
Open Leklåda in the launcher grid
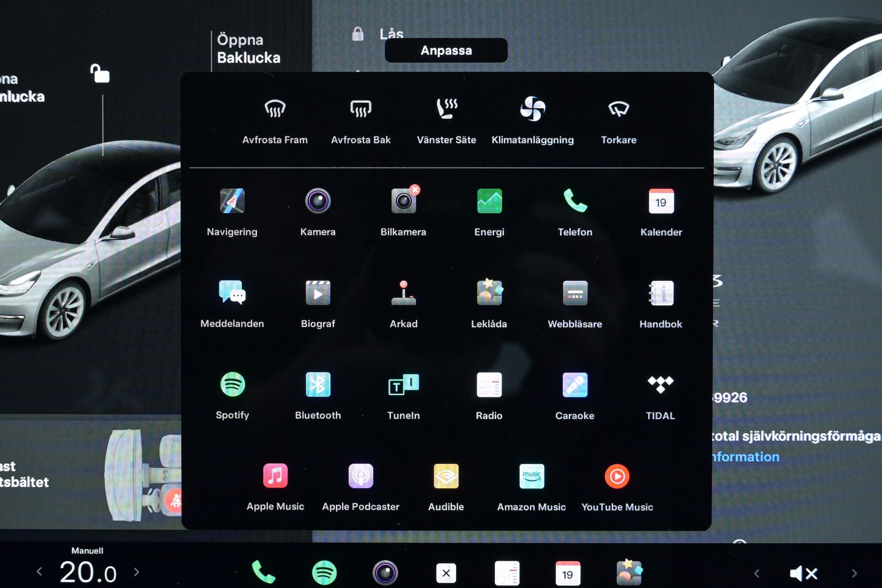click(x=489, y=304)
